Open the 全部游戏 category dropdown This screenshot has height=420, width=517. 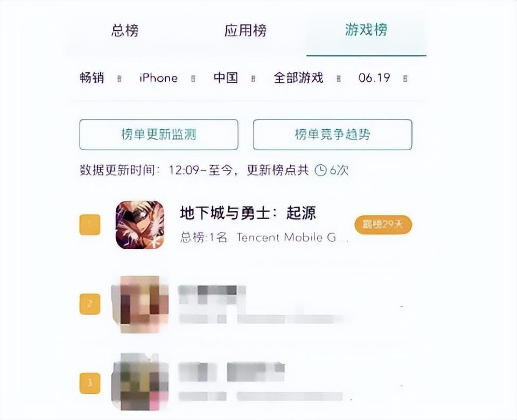(307, 78)
